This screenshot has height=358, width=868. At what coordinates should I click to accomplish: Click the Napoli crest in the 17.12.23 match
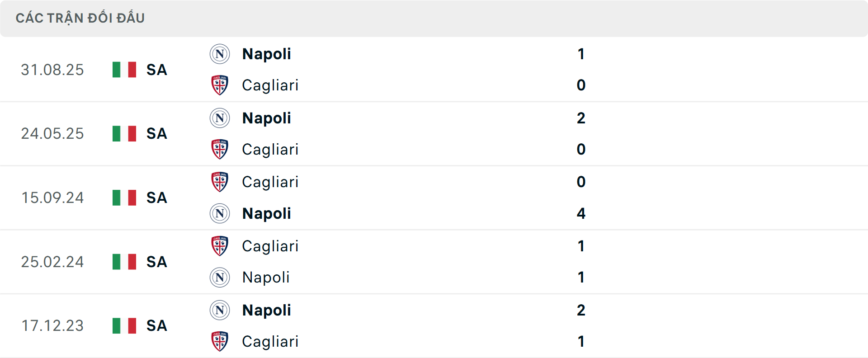(x=220, y=310)
